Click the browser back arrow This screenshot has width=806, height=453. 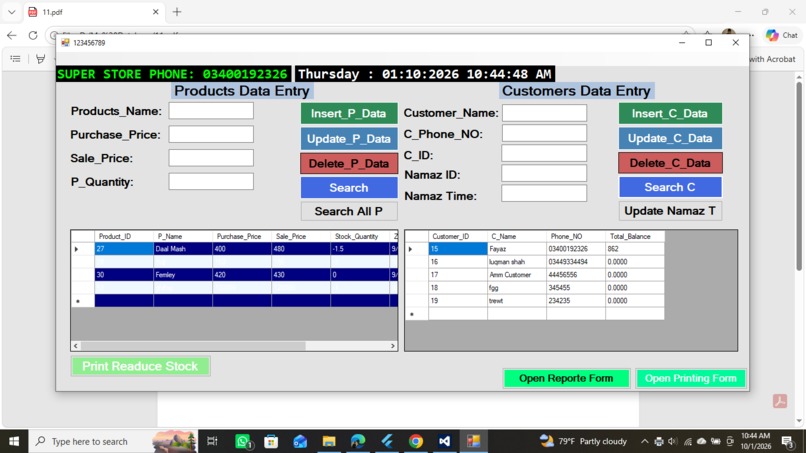(12, 35)
